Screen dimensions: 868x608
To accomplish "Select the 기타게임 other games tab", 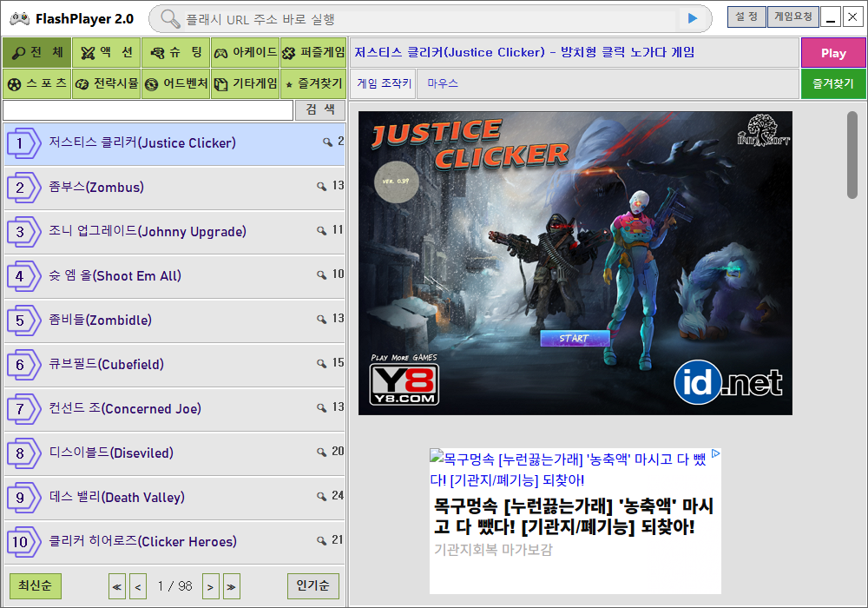I will 246,83.
